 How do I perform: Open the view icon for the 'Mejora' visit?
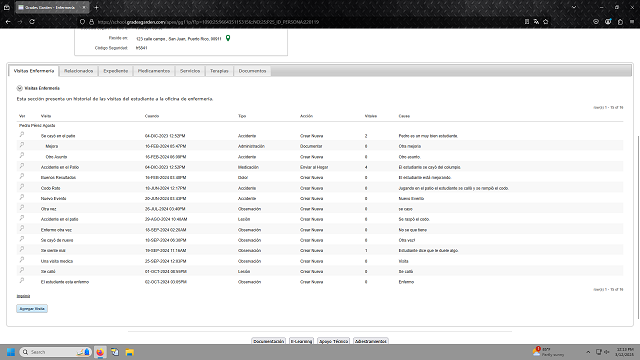(x=22, y=145)
